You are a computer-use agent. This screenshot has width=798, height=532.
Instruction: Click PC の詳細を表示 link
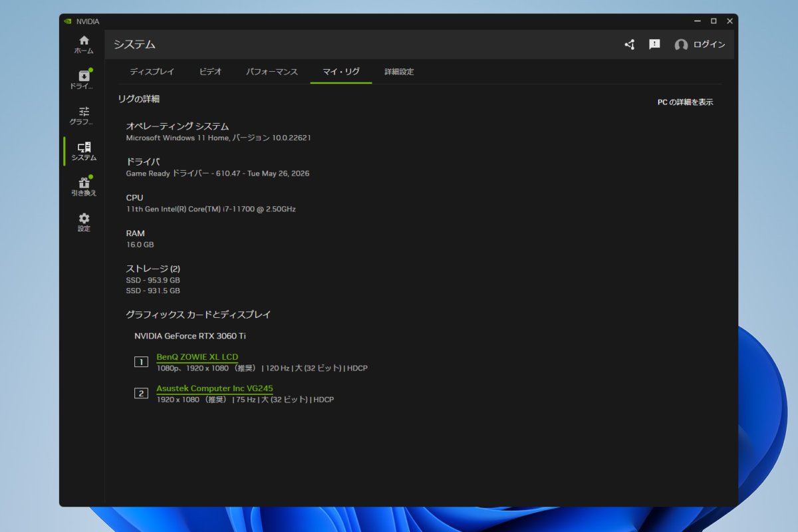pyautogui.click(x=685, y=102)
